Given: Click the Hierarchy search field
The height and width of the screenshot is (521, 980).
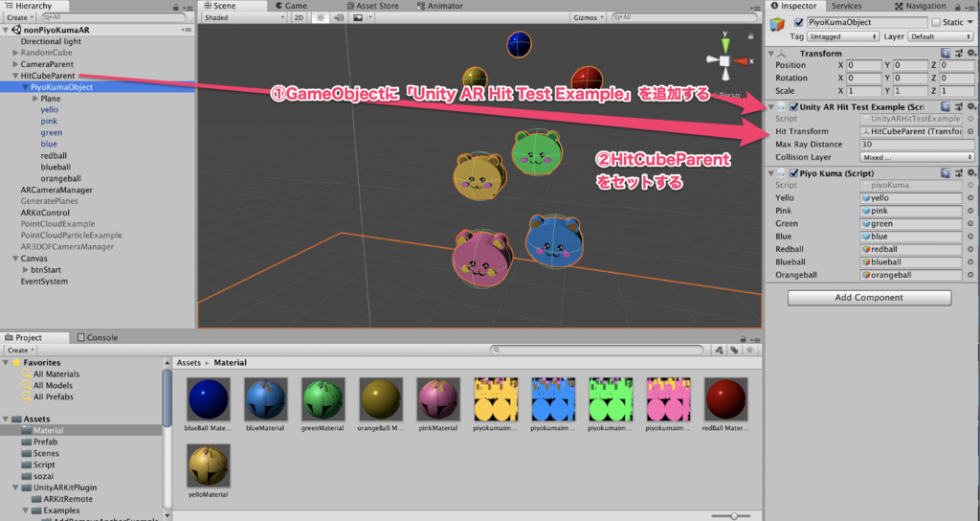Looking at the screenshot, I should (114, 17).
